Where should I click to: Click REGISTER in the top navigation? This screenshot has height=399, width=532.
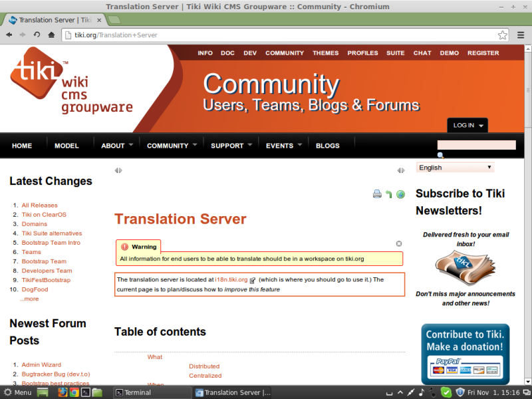coord(483,53)
